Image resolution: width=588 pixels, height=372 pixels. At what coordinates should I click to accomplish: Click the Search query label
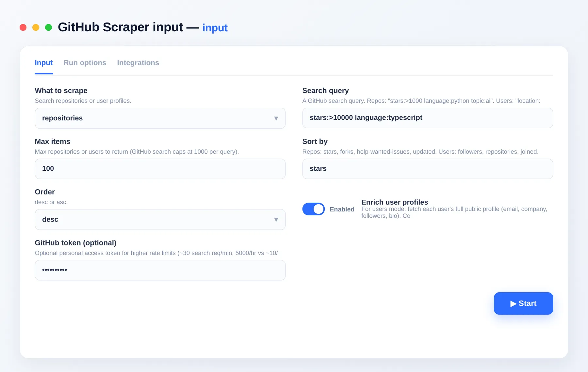pos(325,90)
